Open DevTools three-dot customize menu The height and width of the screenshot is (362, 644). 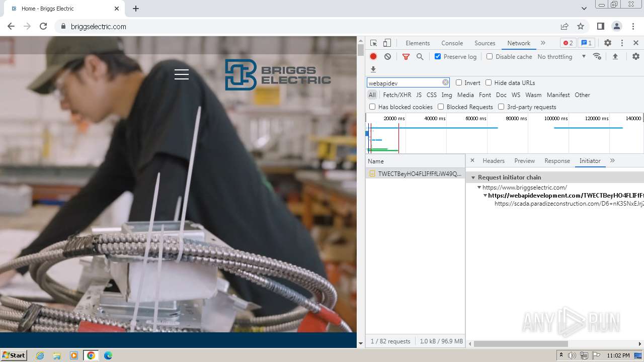click(622, 43)
